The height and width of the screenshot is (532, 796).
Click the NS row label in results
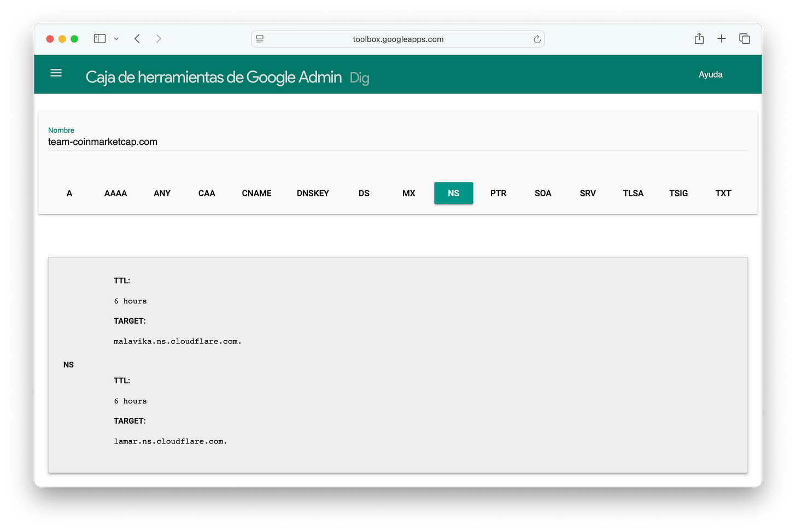(68, 365)
